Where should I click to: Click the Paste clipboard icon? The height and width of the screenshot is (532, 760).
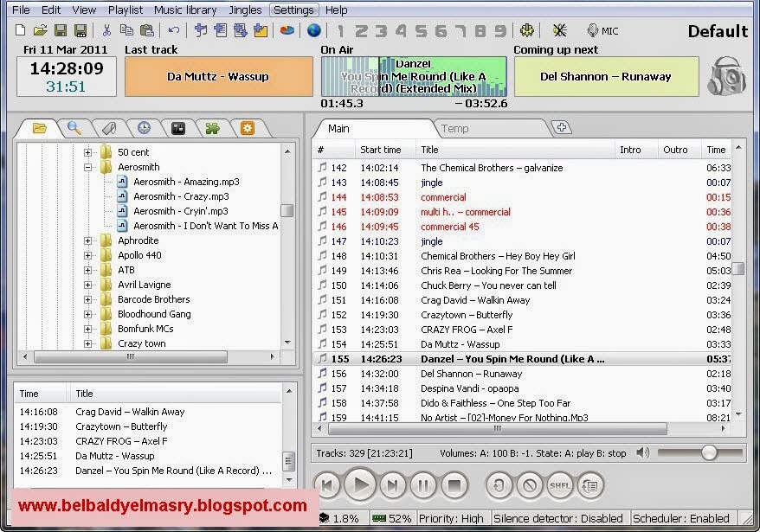point(147,30)
